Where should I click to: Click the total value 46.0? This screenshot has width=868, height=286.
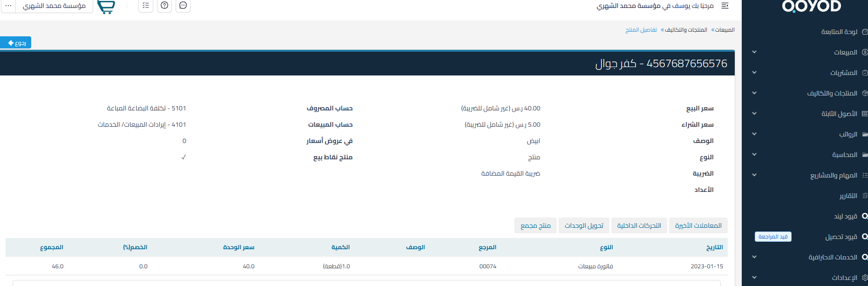coord(58,266)
